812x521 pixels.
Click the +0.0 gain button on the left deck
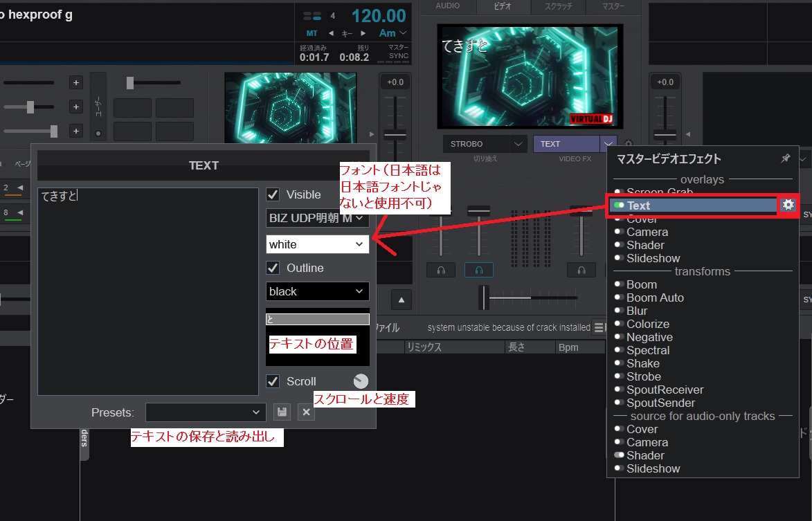click(x=395, y=82)
